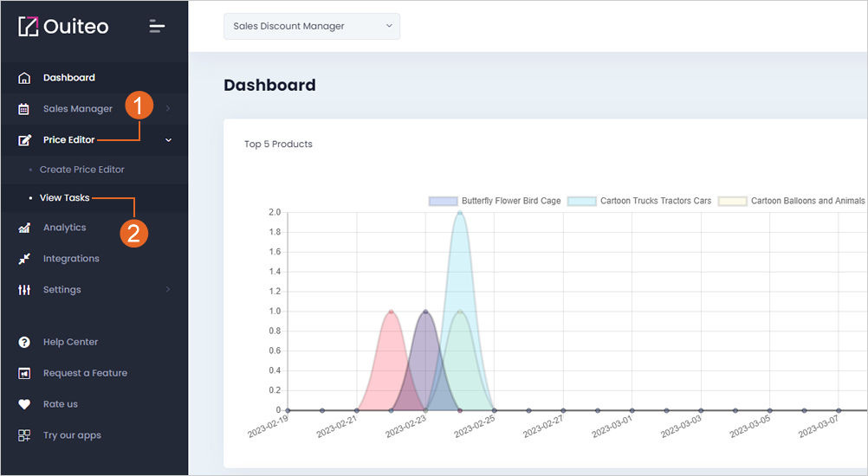
Task: Select View Tasks submenu item
Action: pos(64,198)
